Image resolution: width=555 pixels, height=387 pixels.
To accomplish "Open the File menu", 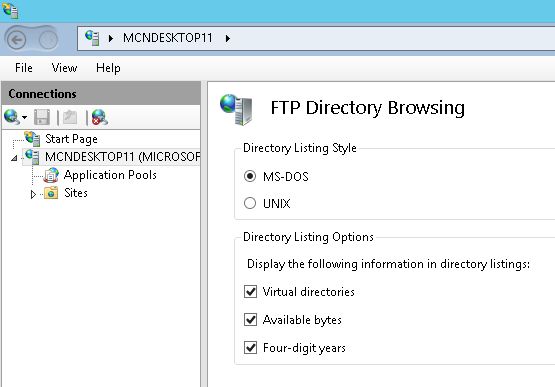I will 24,68.
